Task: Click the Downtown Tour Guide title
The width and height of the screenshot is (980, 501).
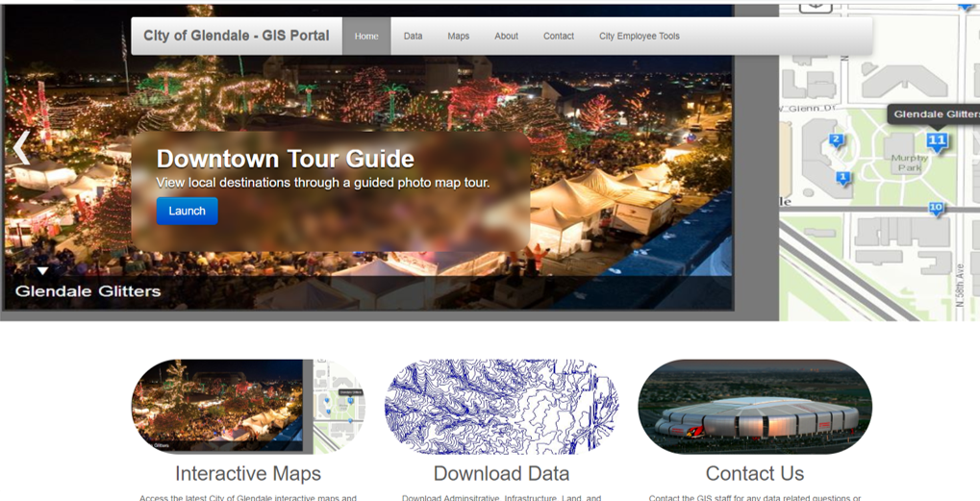Action: coord(285,159)
